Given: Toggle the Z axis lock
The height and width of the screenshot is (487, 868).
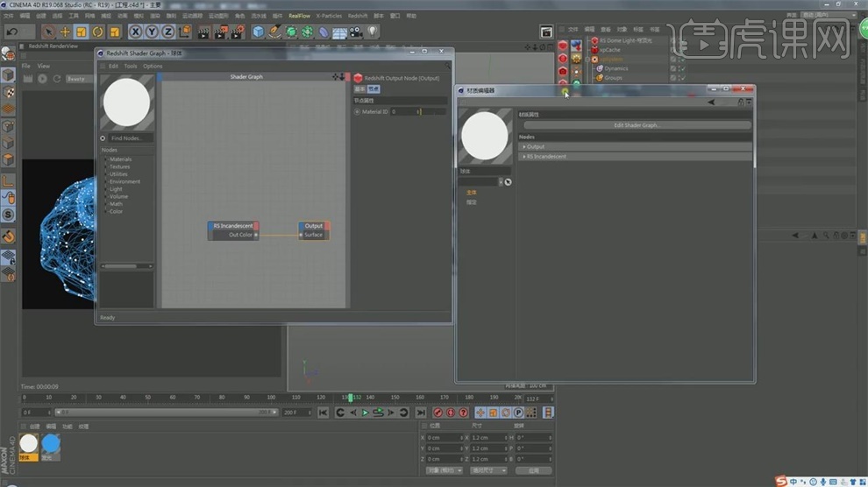Looking at the screenshot, I should click(167, 32).
